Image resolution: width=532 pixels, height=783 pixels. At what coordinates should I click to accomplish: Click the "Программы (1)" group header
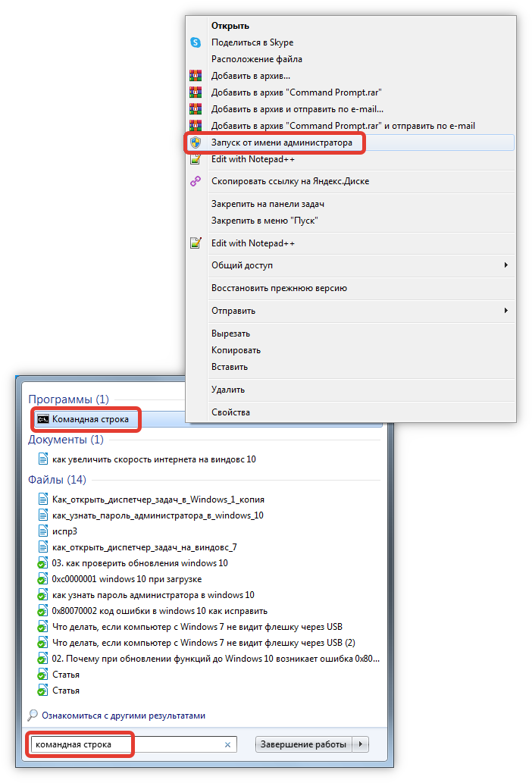click(68, 399)
